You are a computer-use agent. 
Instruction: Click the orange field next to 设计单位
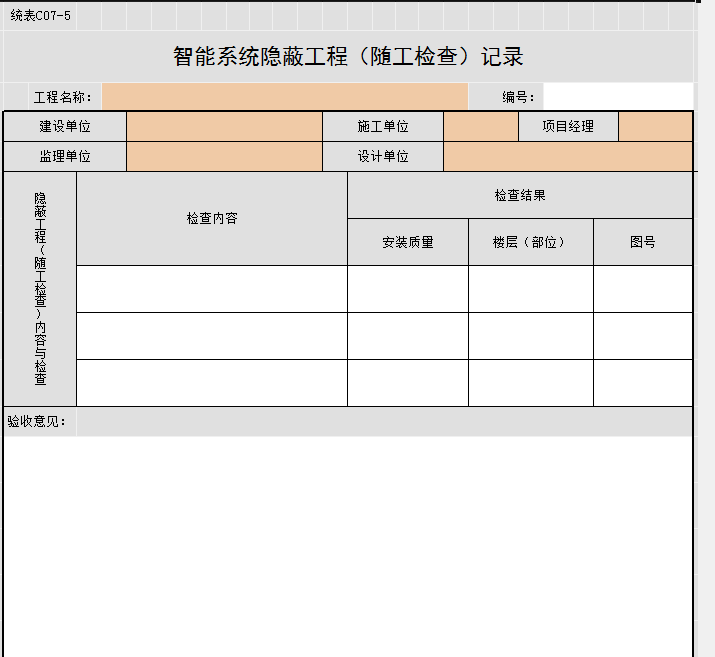(567, 157)
